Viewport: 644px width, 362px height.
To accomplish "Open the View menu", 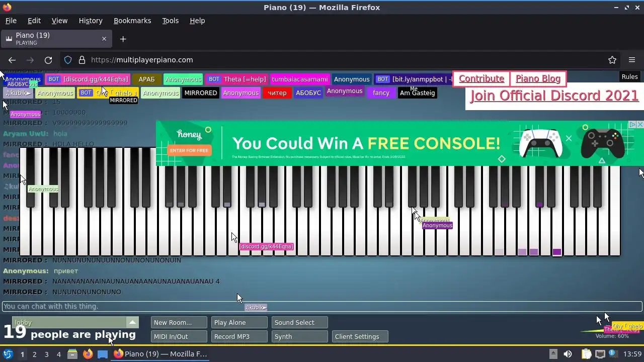I will pos(59,21).
